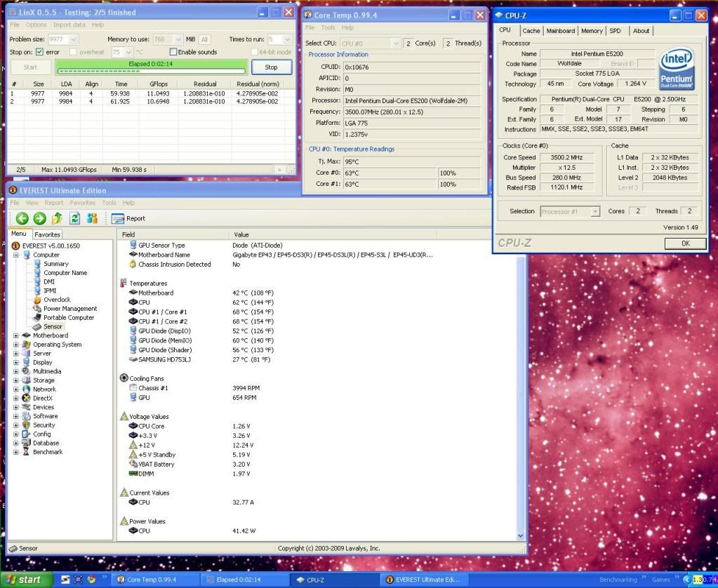Expand the Operating System tree node
Viewport: 718px width, 588px height.
[x=15, y=345]
